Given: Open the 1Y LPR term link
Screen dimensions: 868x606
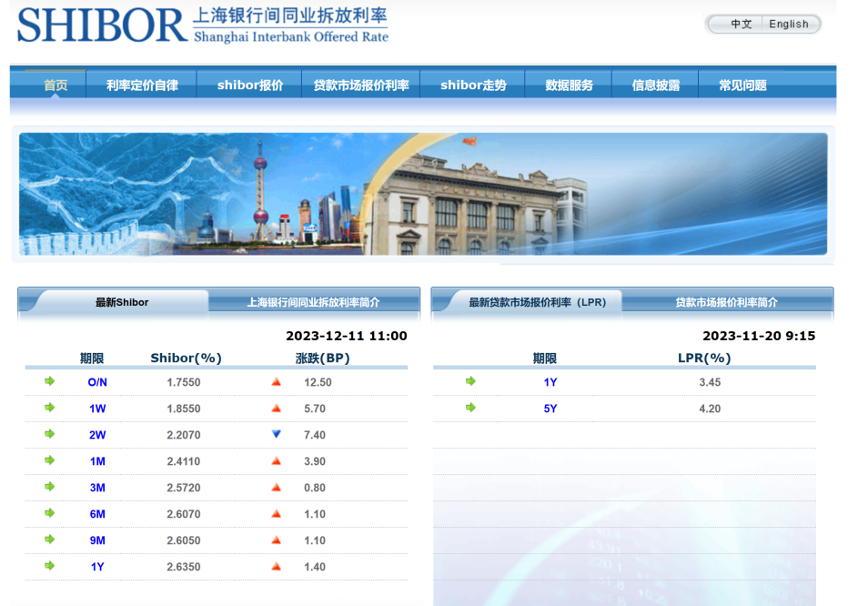Looking at the screenshot, I should pyautogui.click(x=550, y=382).
